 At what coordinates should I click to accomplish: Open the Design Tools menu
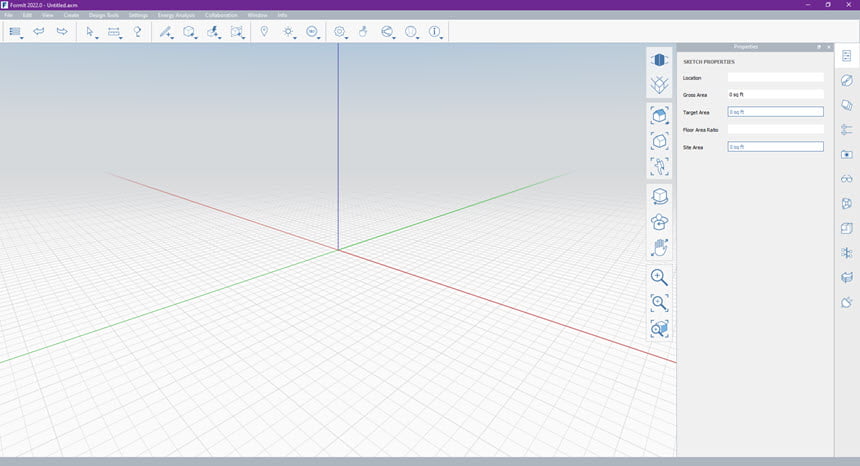(x=104, y=15)
